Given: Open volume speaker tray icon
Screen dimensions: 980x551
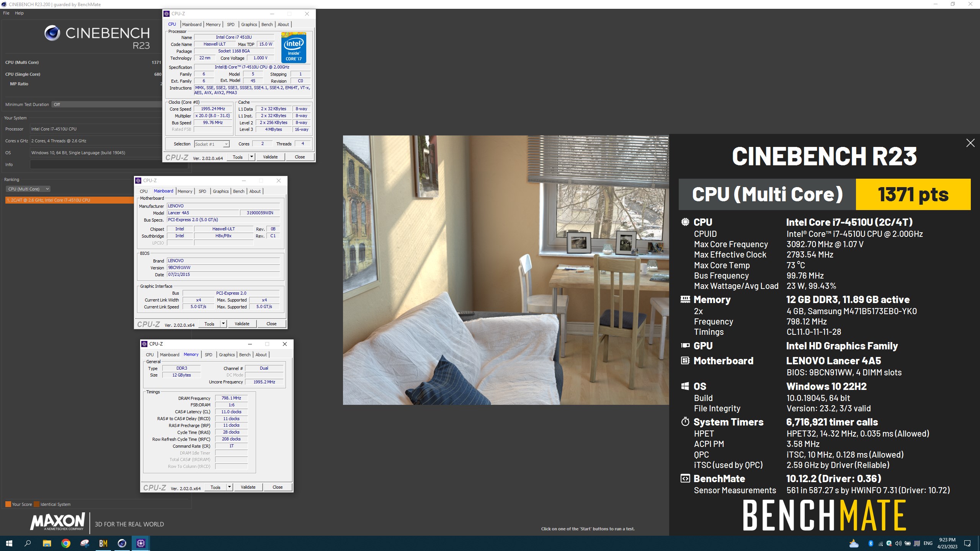Looking at the screenshot, I should [898, 543].
